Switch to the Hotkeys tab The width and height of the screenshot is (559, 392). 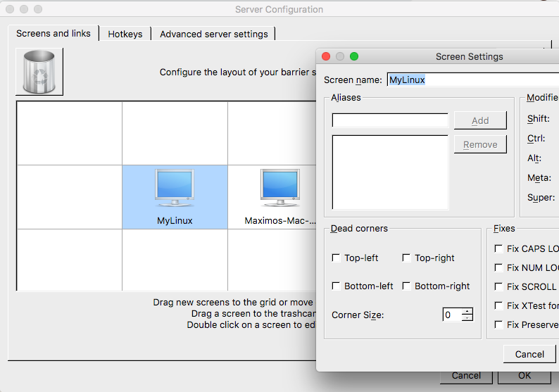click(125, 34)
